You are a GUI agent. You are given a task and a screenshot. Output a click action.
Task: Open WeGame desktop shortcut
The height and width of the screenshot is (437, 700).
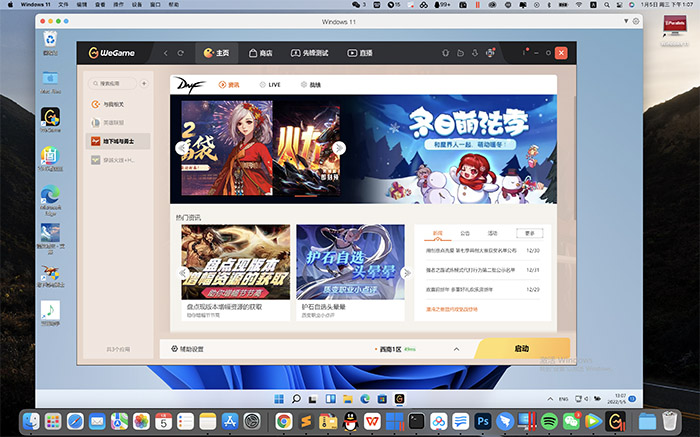(50, 120)
